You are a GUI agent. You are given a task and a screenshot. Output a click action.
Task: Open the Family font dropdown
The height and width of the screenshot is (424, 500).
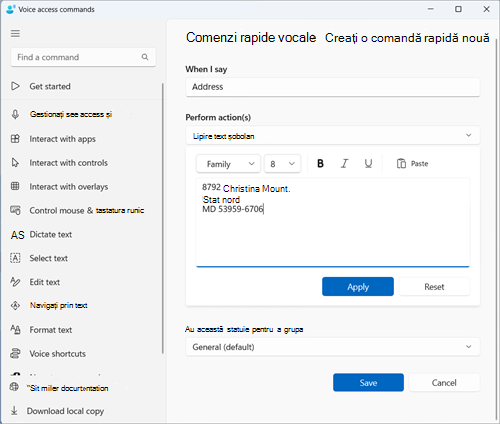tap(228, 164)
